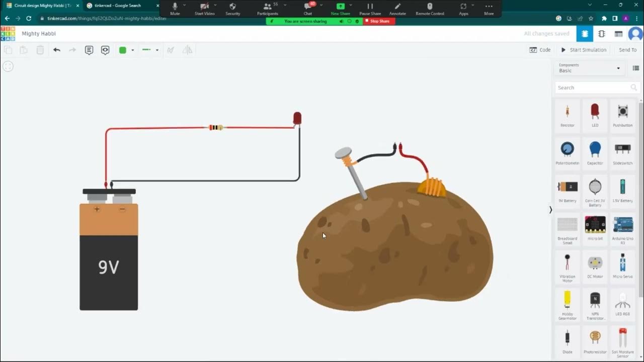Click the zoom-to-fit icon
This screenshot has height=362, width=644.
tap(8, 66)
